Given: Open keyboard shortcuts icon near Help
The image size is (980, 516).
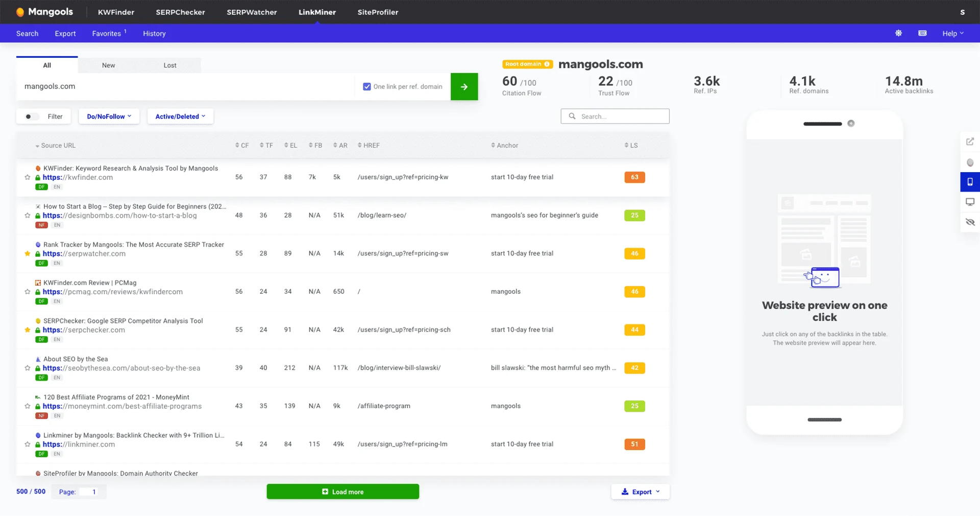Looking at the screenshot, I should point(922,33).
